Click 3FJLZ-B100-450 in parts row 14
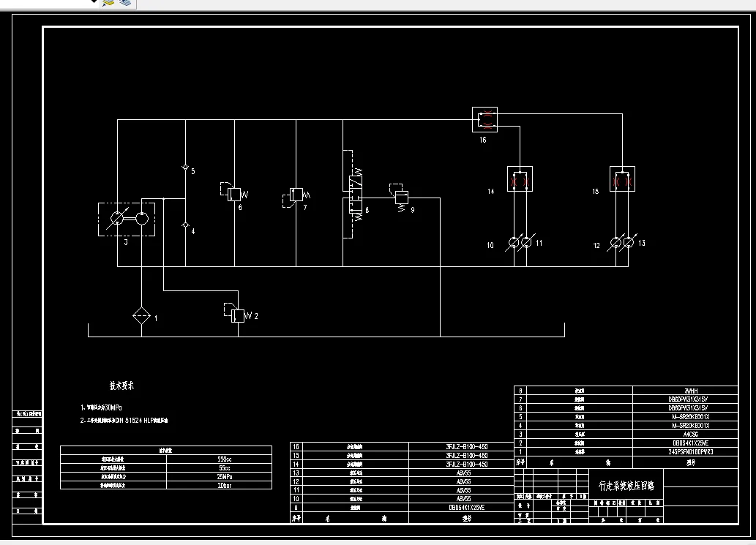 [x=467, y=464]
